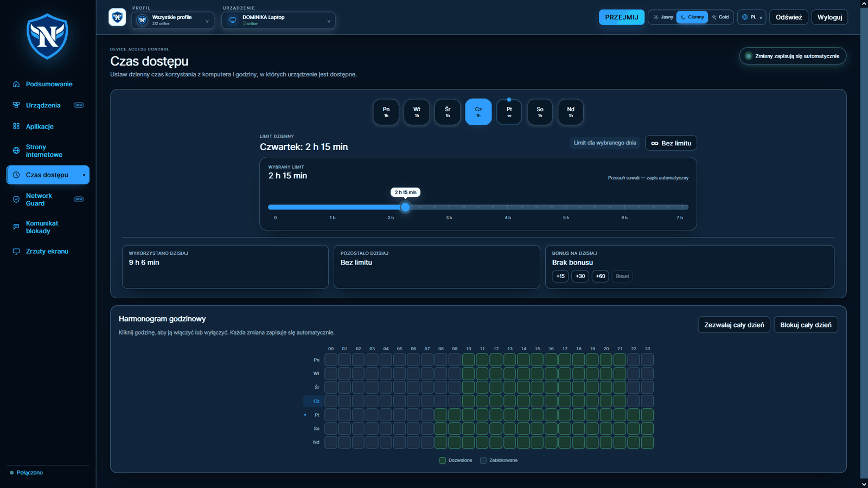Open the Wszystkie profile dropdown
Viewport: 868px width, 488px height.
pos(173,21)
